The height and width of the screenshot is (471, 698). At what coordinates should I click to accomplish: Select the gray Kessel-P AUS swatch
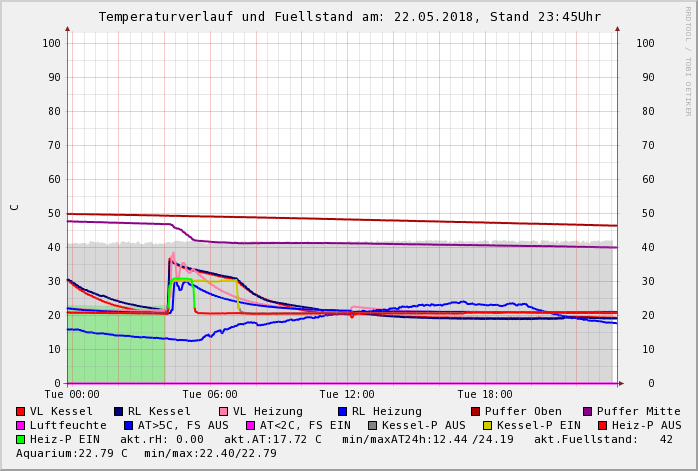pyautogui.click(x=372, y=425)
